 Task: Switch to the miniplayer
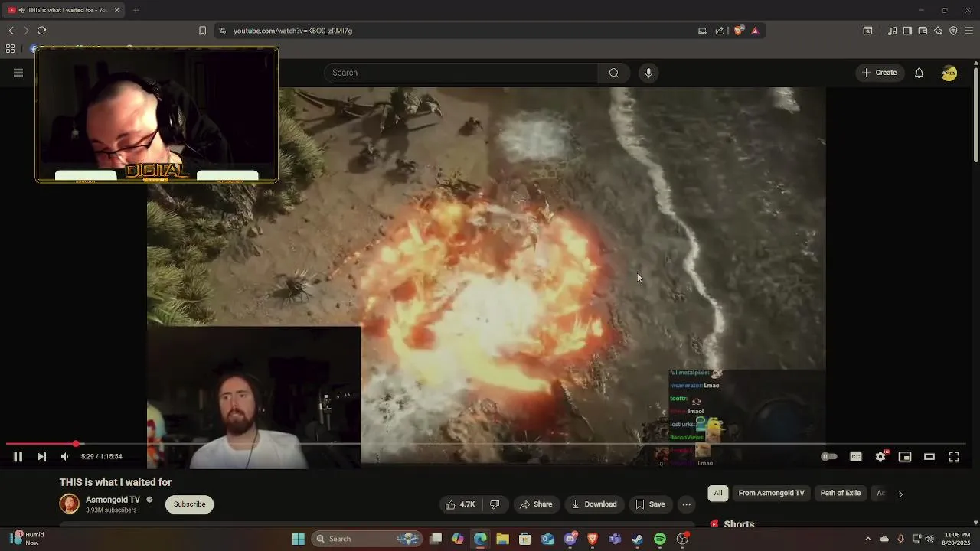[905, 457]
